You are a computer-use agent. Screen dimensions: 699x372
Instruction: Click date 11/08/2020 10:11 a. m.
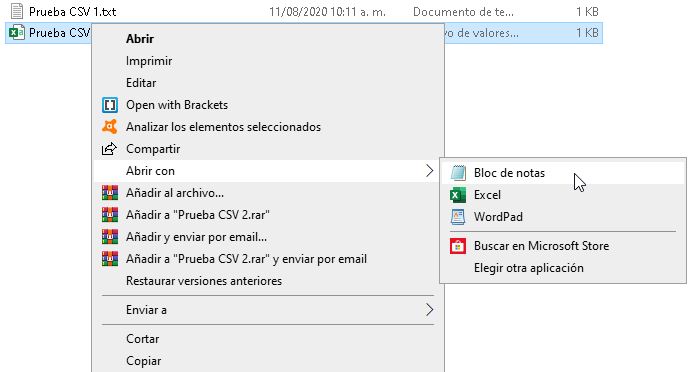point(327,12)
